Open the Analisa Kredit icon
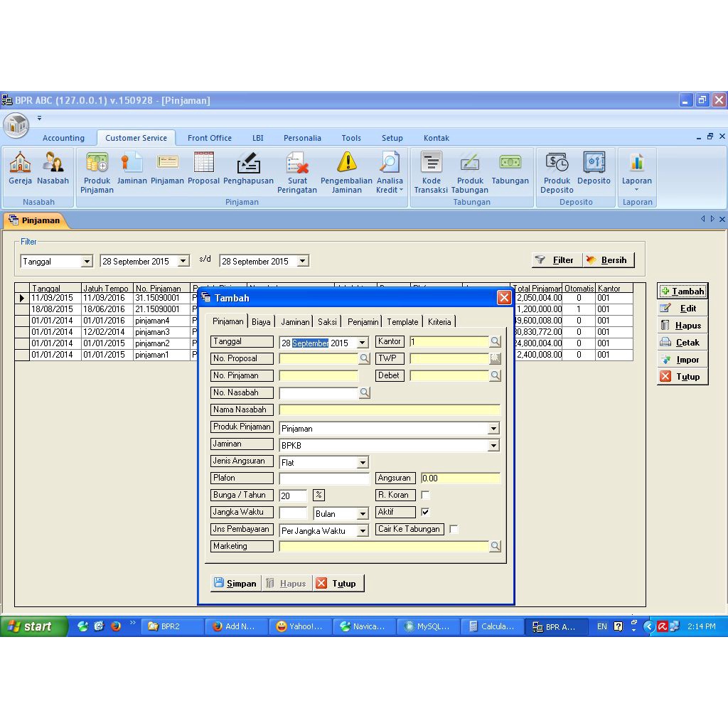The image size is (728, 728). coord(390,172)
